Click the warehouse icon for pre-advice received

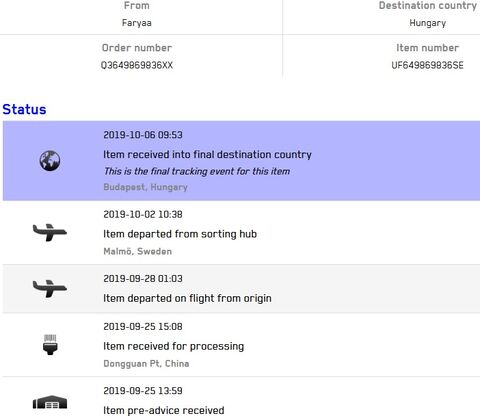click(50, 402)
